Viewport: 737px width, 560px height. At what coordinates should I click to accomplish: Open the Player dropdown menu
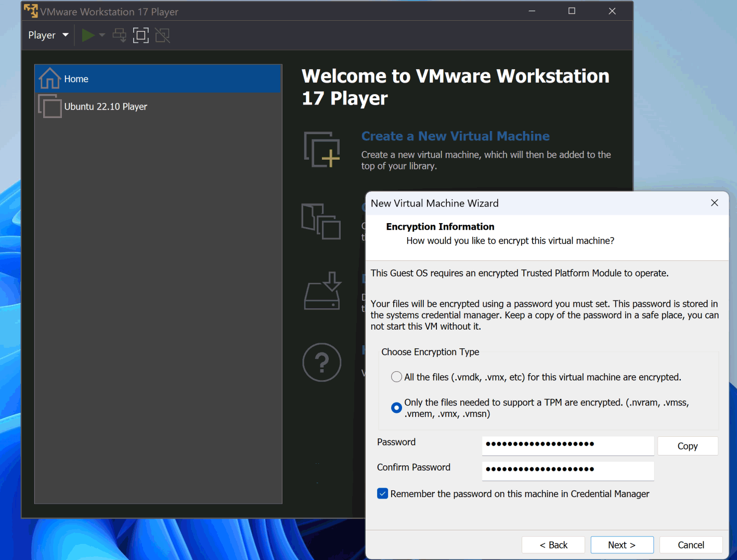tap(48, 35)
